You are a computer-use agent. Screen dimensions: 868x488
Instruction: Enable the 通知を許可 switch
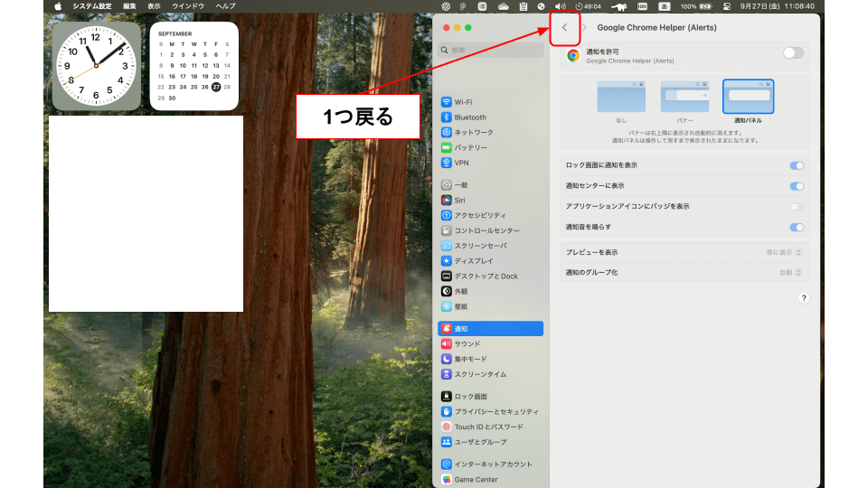793,53
